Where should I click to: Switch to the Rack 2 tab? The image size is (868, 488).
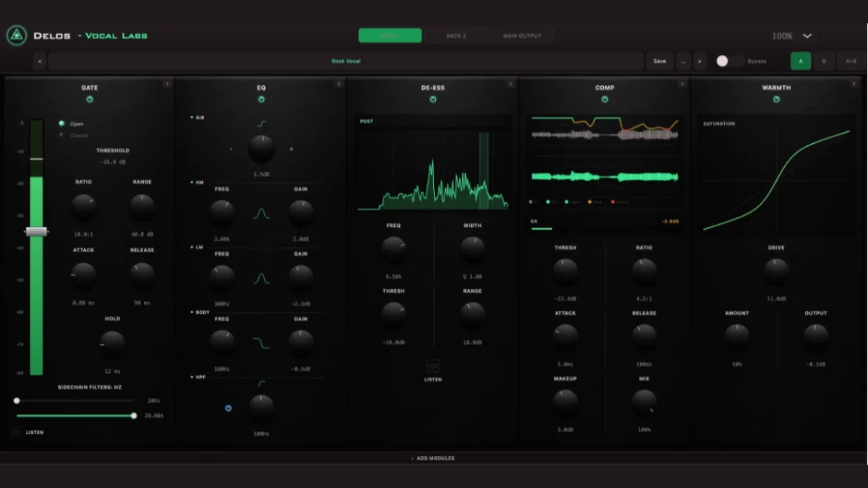tap(456, 36)
